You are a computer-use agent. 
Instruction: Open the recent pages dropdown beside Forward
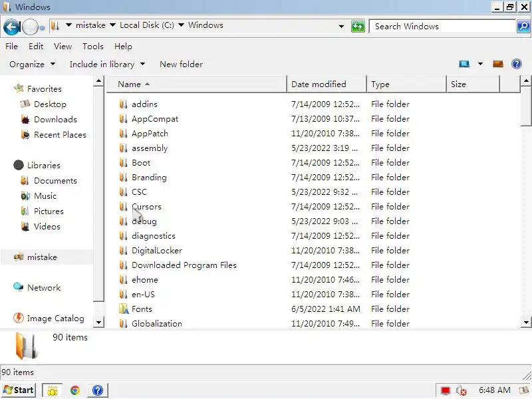[42, 28]
